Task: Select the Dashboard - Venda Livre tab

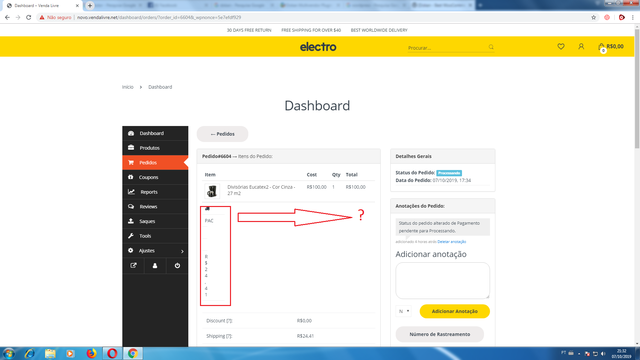Action: pyautogui.click(x=41, y=6)
